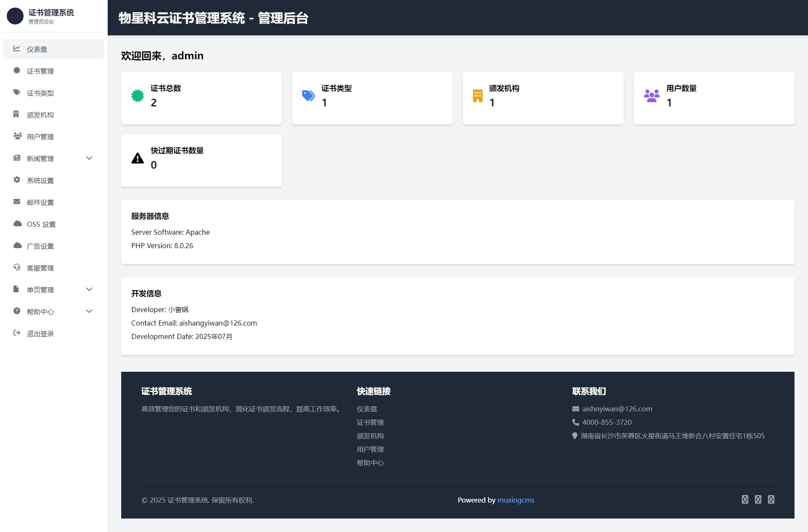Click the cloud icon beside 广告设置
The height and width of the screenshot is (532, 808).
point(17,246)
